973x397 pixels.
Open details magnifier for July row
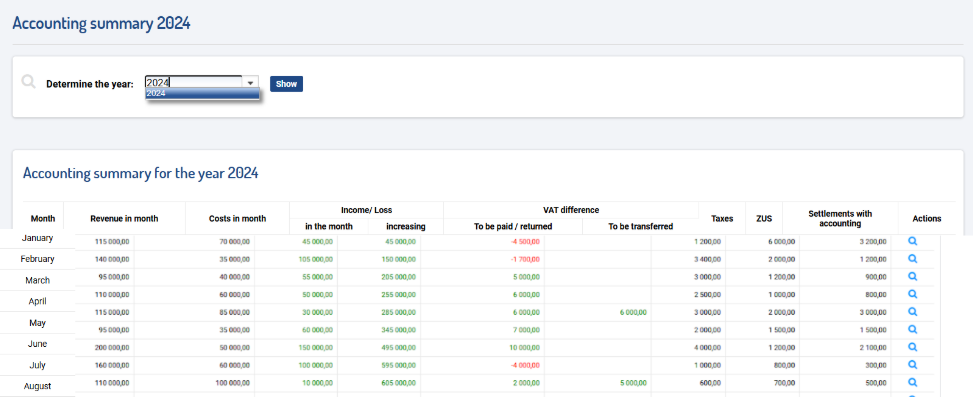(912, 347)
